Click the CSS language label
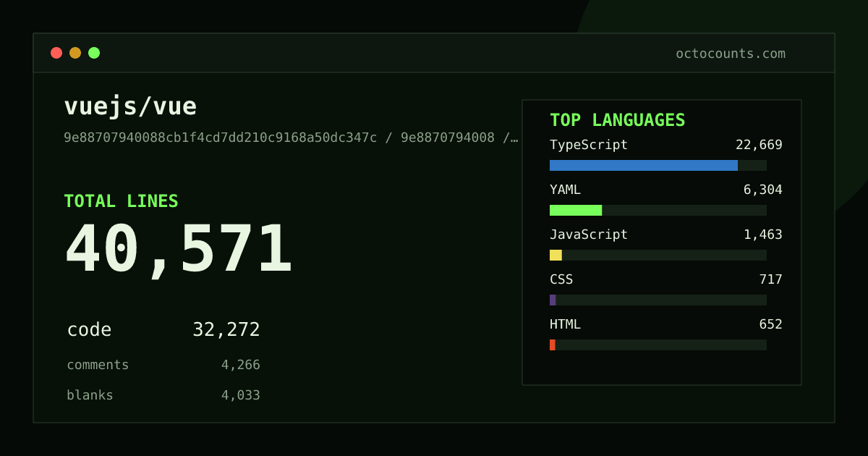868x456 pixels. coord(561,279)
